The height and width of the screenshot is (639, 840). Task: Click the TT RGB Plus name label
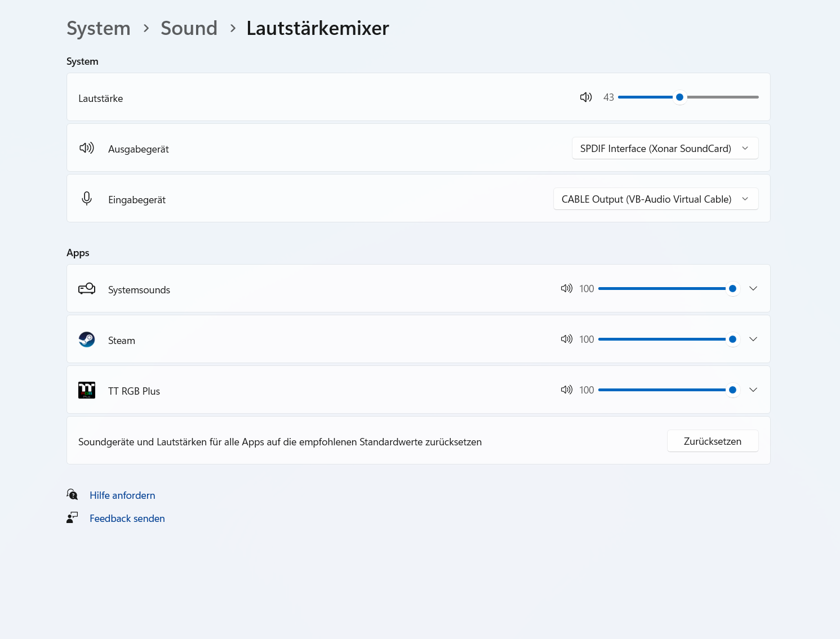pos(134,391)
